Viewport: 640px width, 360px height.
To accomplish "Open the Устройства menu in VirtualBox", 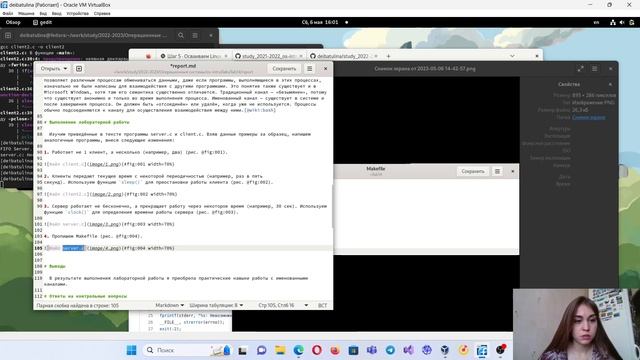I will [x=78, y=13].
